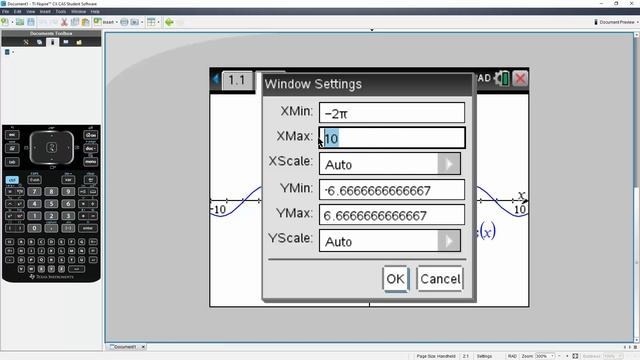Open the View menu
640x360 pixels.
pyautogui.click(x=31, y=11)
